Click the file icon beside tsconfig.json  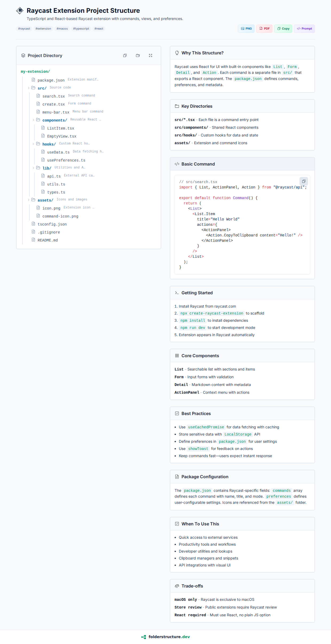click(33, 224)
